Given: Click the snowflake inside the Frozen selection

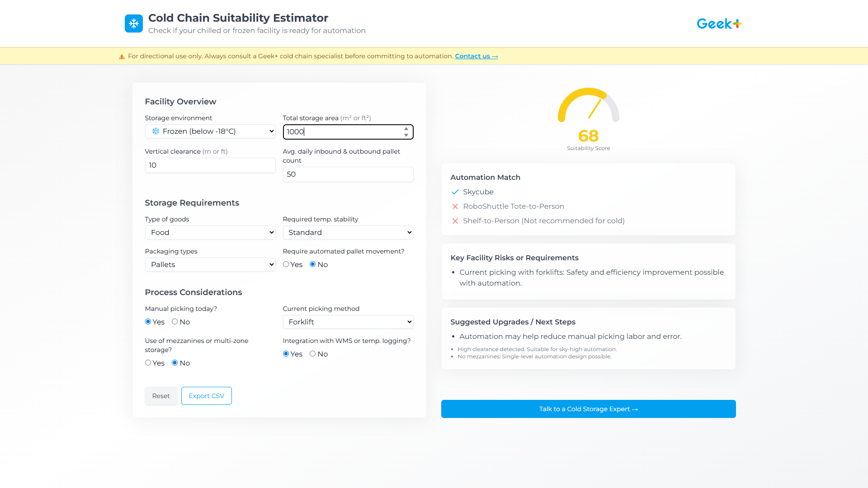Looking at the screenshot, I should point(156,131).
